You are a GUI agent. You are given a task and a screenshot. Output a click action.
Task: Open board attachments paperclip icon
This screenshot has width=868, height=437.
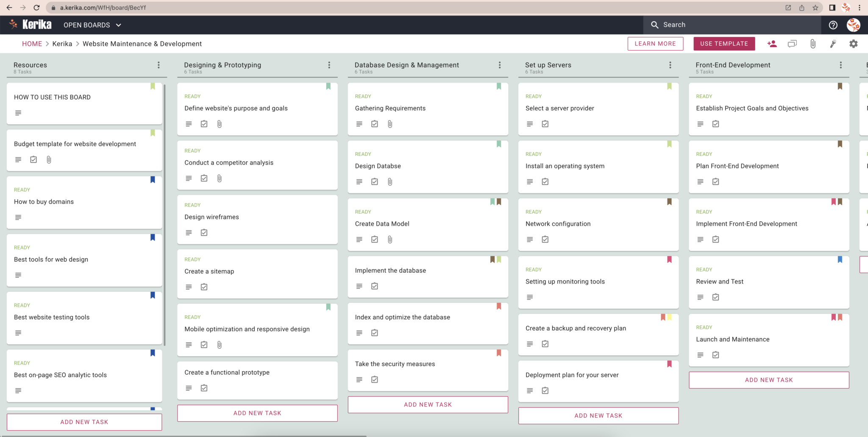click(812, 44)
